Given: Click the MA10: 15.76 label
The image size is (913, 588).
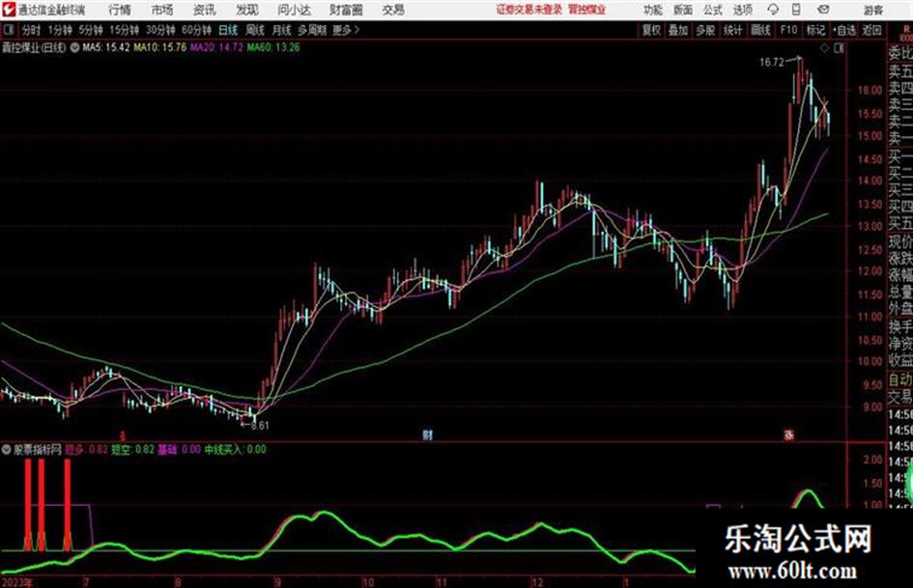Looking at the screenshot, I should (x=160, y=47).
